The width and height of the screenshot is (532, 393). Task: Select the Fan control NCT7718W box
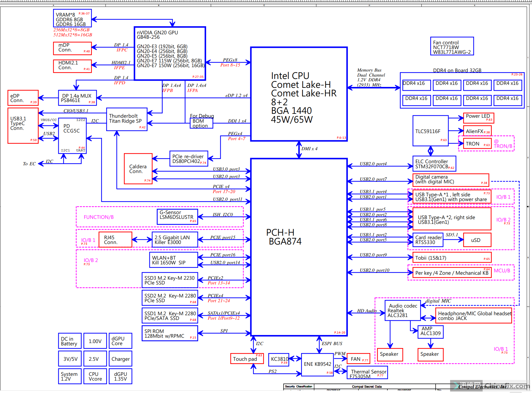[452, 46]
